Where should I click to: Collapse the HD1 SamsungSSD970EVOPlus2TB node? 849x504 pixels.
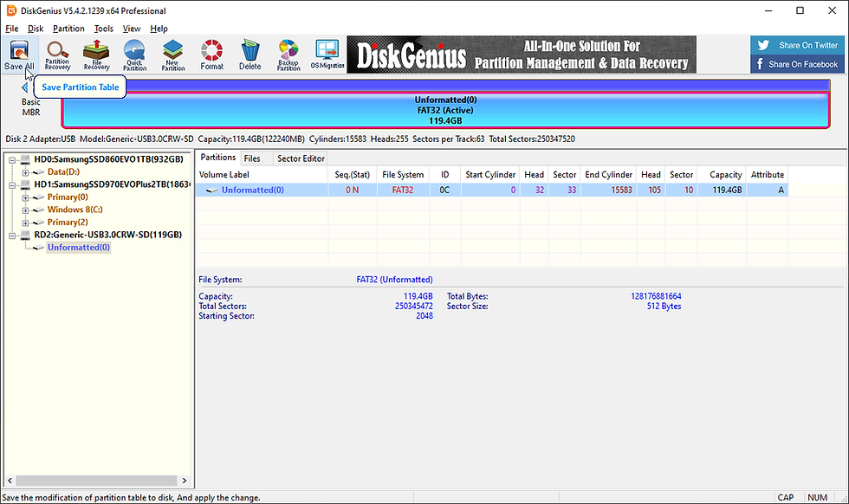tap(12, 185)
